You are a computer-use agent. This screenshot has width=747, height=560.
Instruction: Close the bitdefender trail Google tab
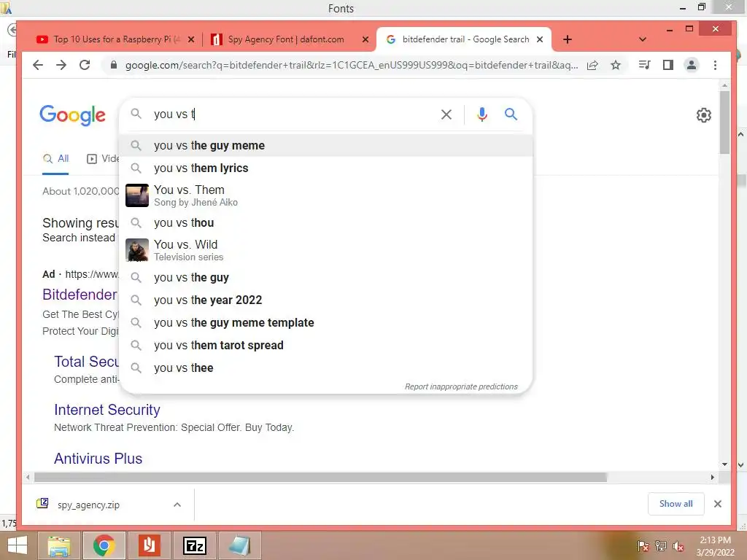click(x=540, y=39)
